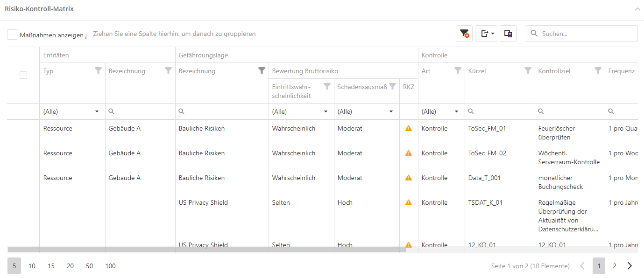Click filter icon on Kontrollziel column
Viewport: 644px width, 278px height.
click(598, 71)
